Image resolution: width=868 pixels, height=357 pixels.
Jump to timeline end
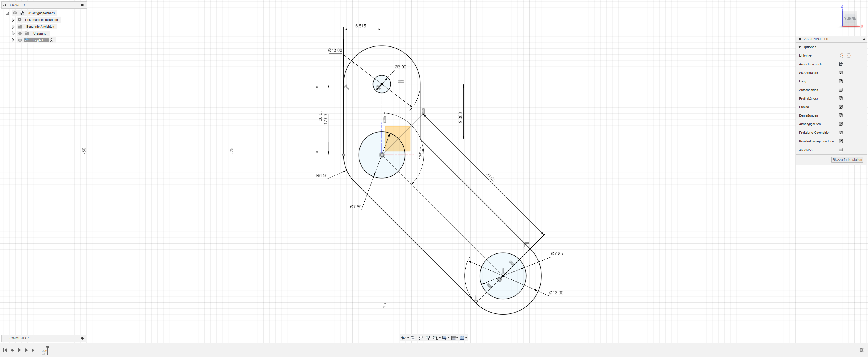tap(33, 350)
